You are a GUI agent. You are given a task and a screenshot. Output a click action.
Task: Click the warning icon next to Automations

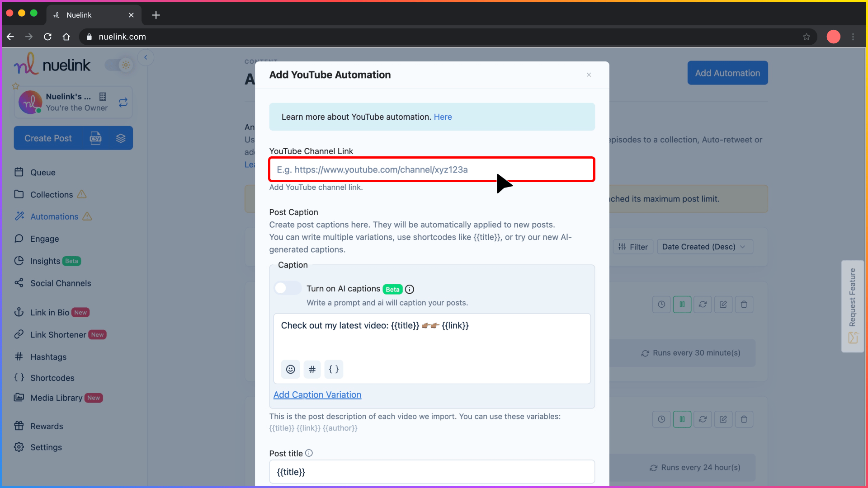tap(87, 216)
